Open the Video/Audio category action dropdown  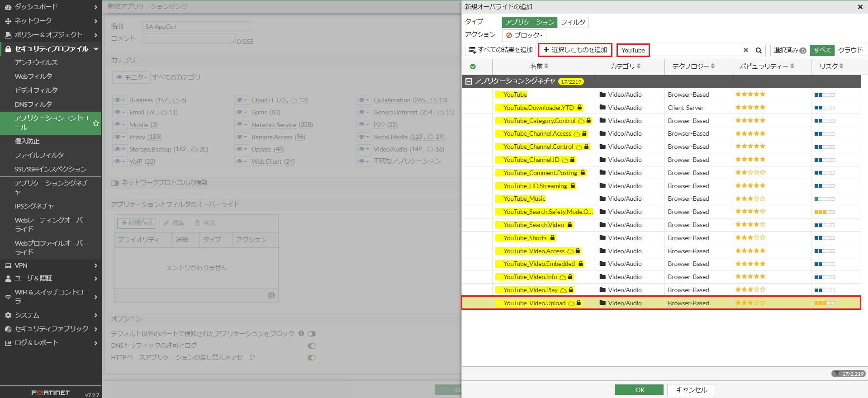[x=364, y=149]
